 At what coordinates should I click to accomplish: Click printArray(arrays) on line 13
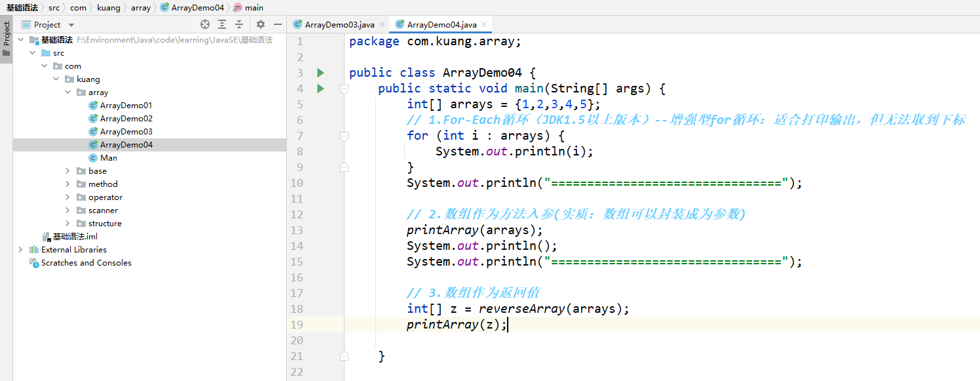[475, 230]
